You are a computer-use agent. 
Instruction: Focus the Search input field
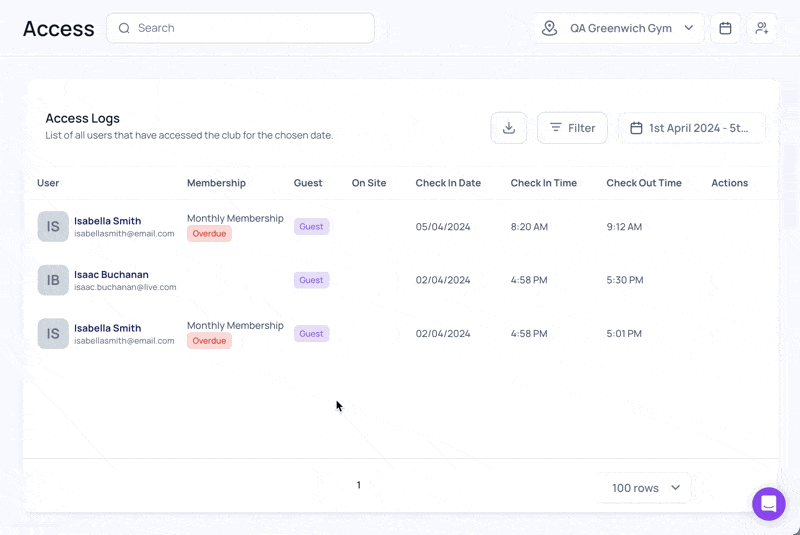240,28
